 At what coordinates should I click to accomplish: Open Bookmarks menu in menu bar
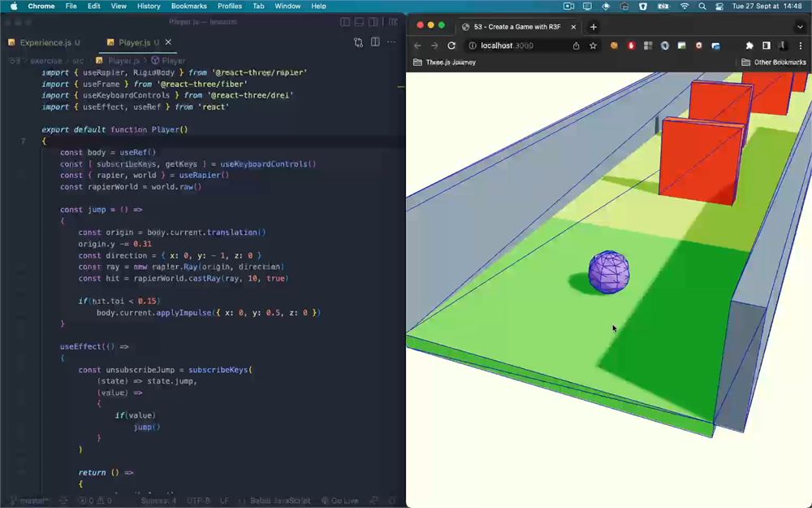[x=189, y=7]
